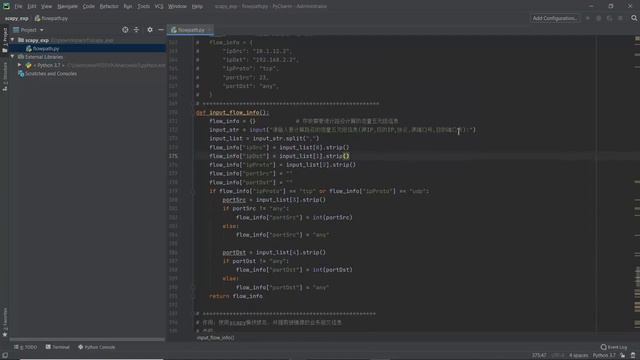Click the PyCharm application icon in title bar
The height and width of the screenshot is (360, 640).
coord(6,6)
